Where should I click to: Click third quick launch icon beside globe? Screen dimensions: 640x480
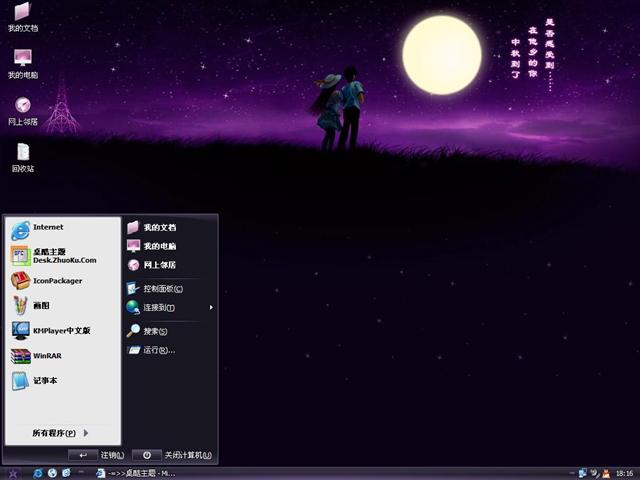[66, 473]
